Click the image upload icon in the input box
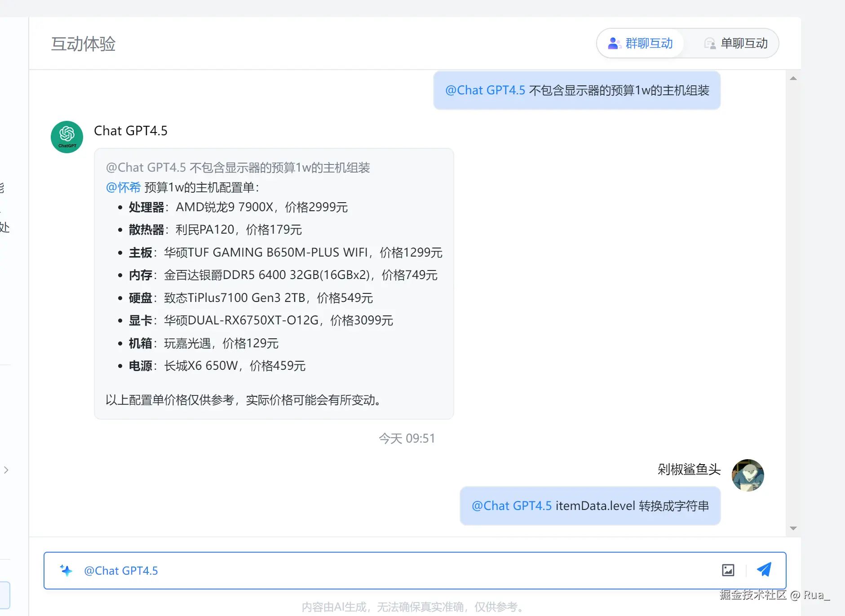845x616 pixels. click(x=729, y=570)
